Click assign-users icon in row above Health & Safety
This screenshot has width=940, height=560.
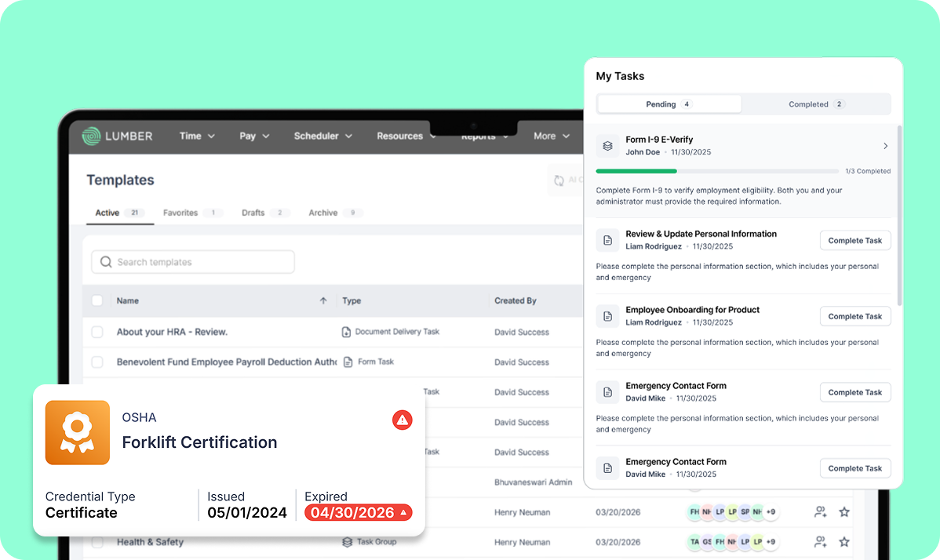click(x=820, y=512)
